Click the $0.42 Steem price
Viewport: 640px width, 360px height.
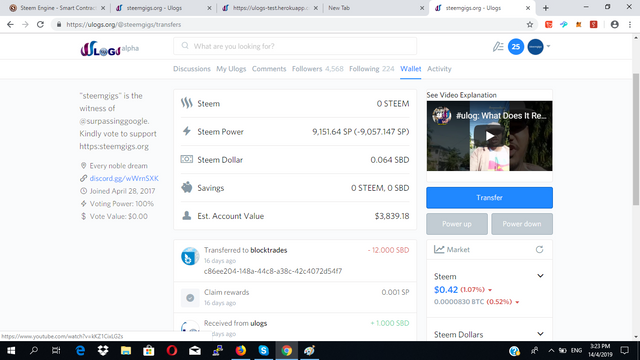pos(446,289)
